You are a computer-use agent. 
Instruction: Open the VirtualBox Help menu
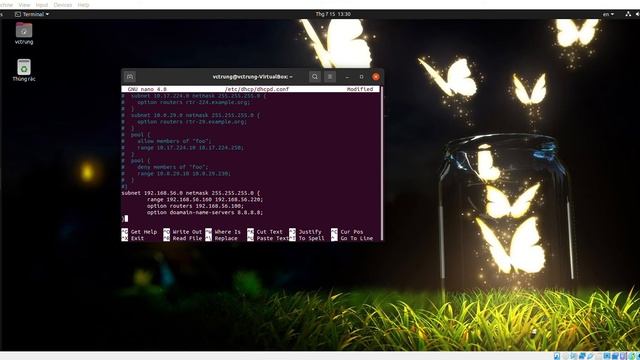(x=83, y=5)
